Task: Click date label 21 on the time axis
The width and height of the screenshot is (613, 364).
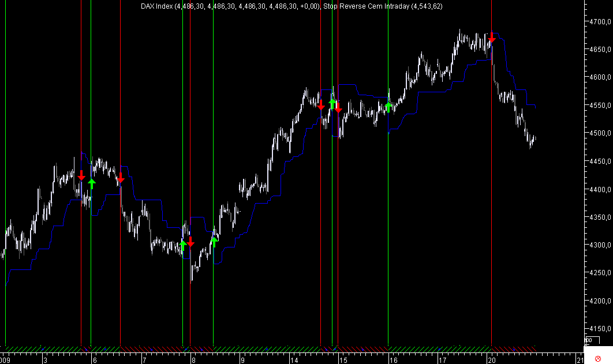Action: (x=580, y=360)
